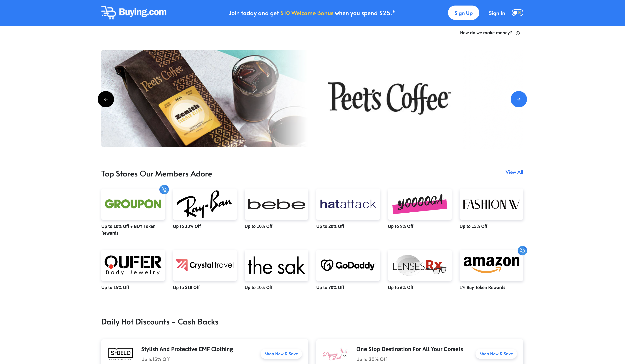Image resolution: width=625 pixels, height=364 pixels.
Task: Advance carousel with the blue next arrow
Action: pos(519,99)
